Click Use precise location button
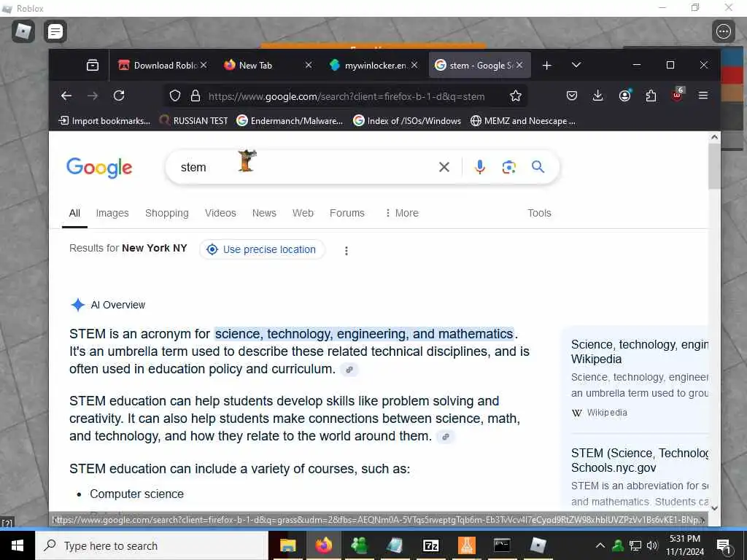Viewport: 747px width, 560px height. [x=262, y=249]
